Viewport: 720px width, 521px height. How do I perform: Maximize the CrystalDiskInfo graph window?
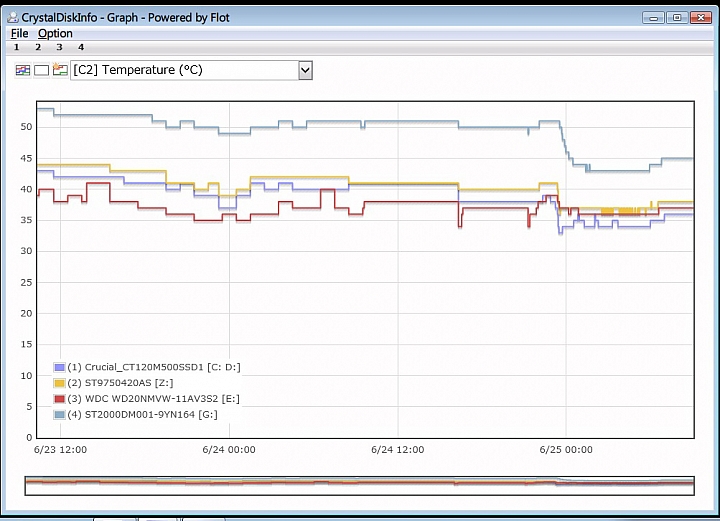coord(677,18)
